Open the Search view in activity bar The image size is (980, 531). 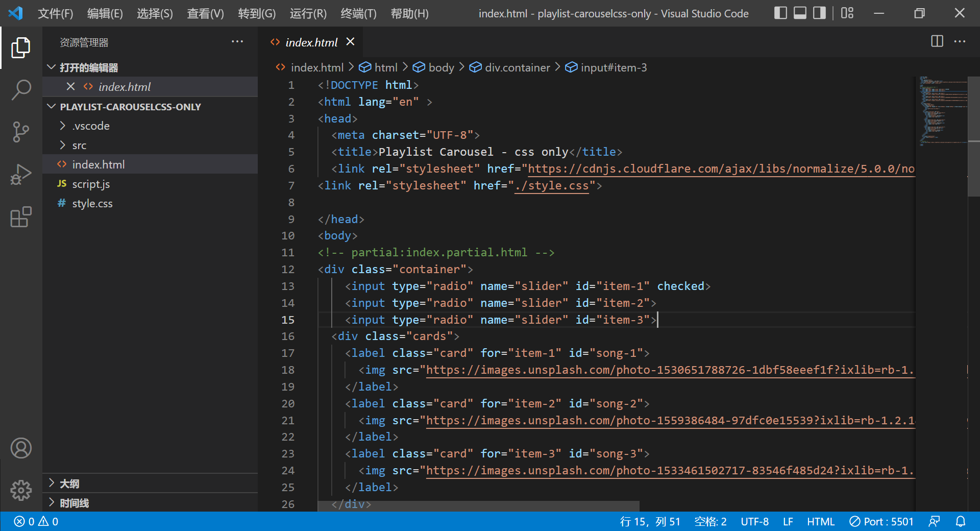point(21,90)
